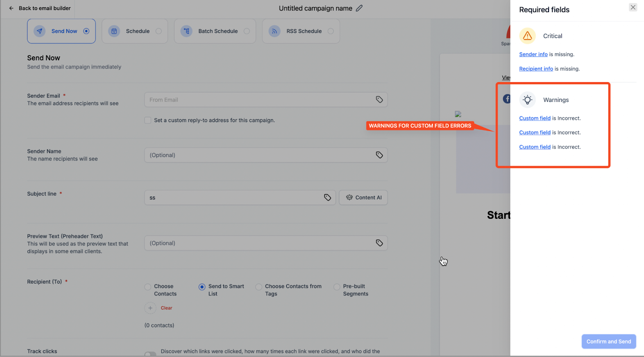The width and height of the screenshot is (644, 357).
Task: Click into the From Email input field
Action: point(258,100)
